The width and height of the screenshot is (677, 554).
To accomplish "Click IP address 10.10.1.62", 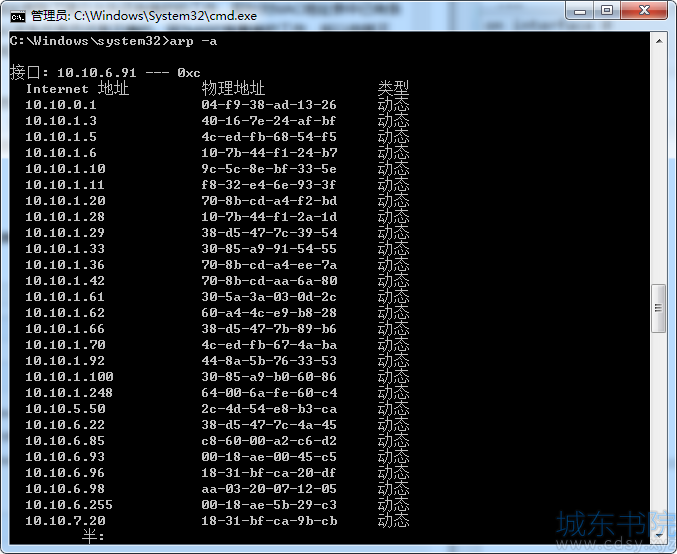I will tap(65, 313).
